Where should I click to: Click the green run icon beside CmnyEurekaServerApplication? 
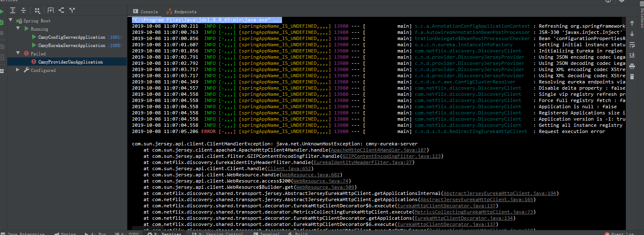(x=34, y=45)
